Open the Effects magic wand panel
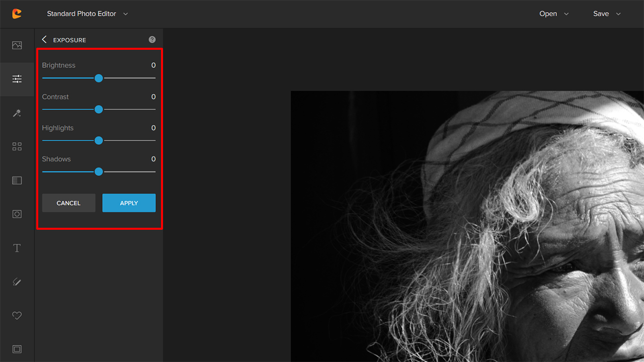 (17, 113)
